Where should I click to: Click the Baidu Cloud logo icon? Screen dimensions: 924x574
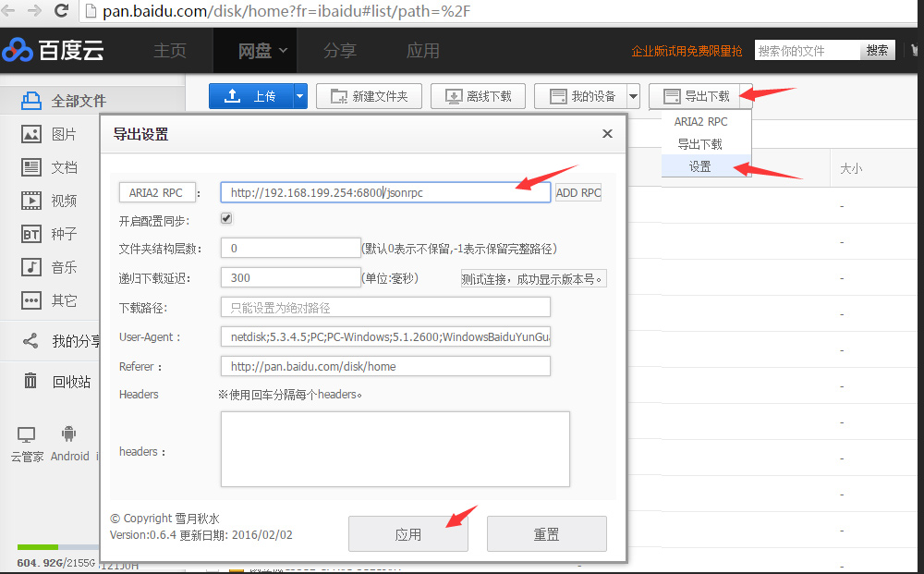tap(18, 50)
